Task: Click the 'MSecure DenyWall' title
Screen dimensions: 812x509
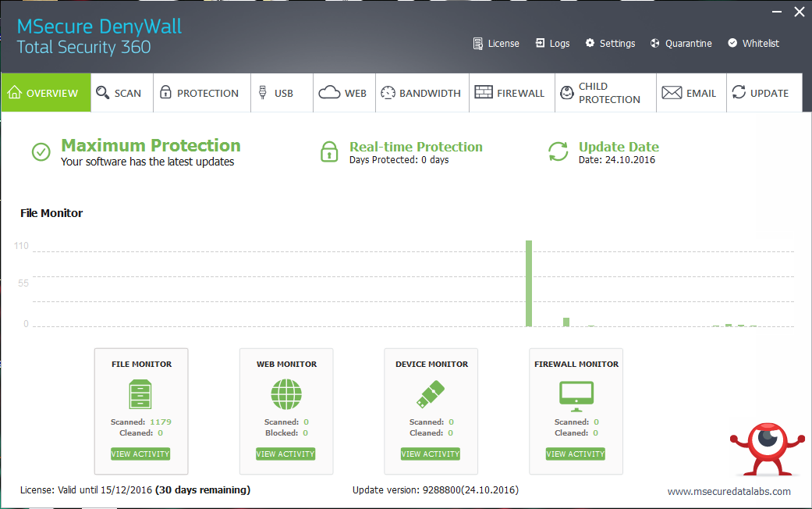Action: pos(99,27)
